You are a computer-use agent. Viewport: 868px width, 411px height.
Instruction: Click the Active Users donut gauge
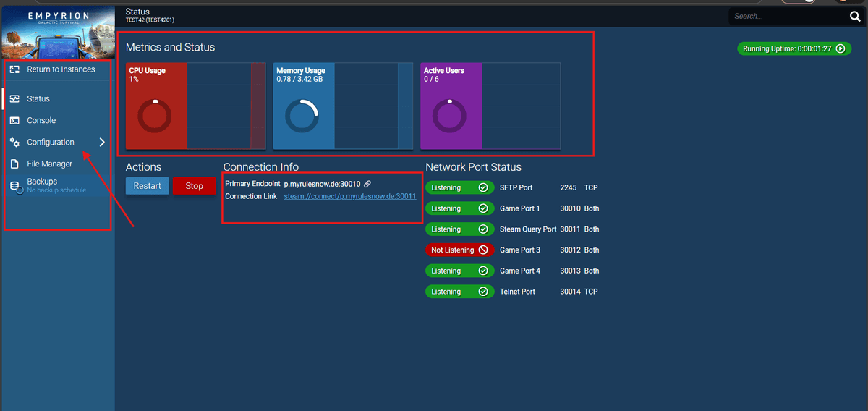(x=449, y=116)
